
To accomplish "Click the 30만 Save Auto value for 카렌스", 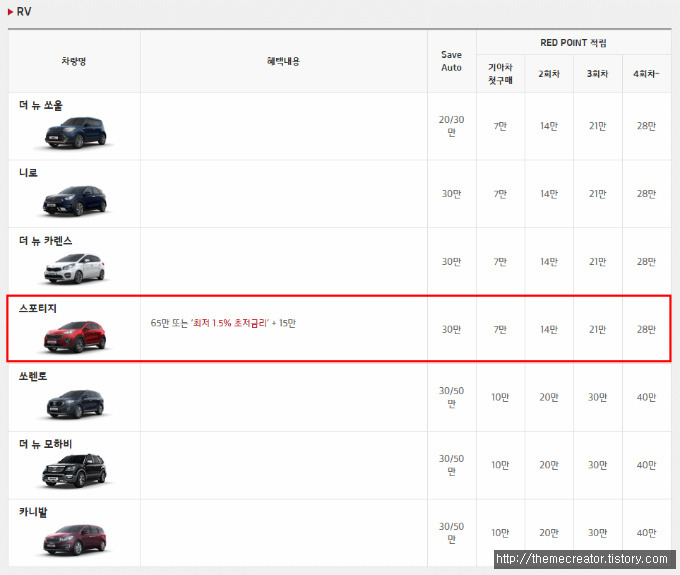I will (451, 261).
